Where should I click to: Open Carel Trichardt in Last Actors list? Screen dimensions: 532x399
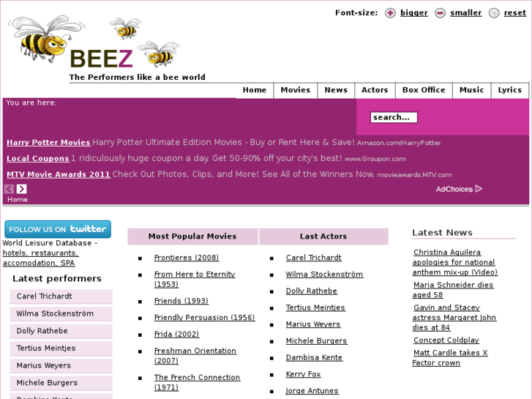(313, 258)
